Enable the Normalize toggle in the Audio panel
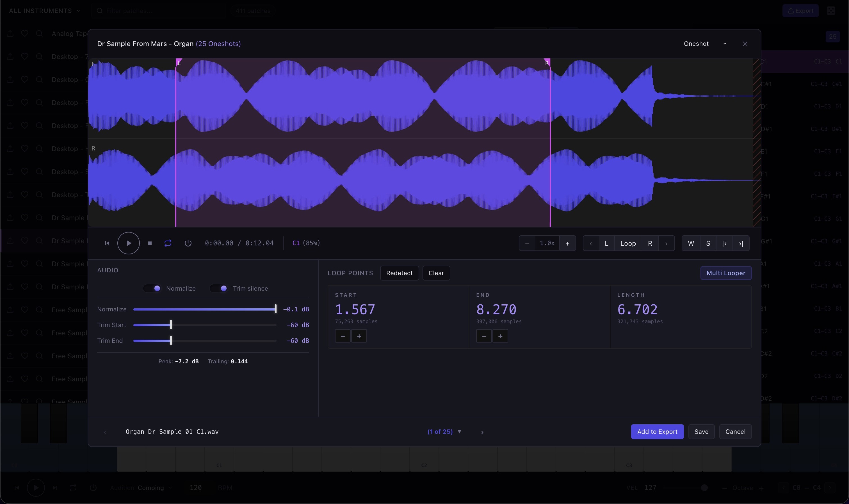The image size is (849, 504). click(x=152, y=288)
